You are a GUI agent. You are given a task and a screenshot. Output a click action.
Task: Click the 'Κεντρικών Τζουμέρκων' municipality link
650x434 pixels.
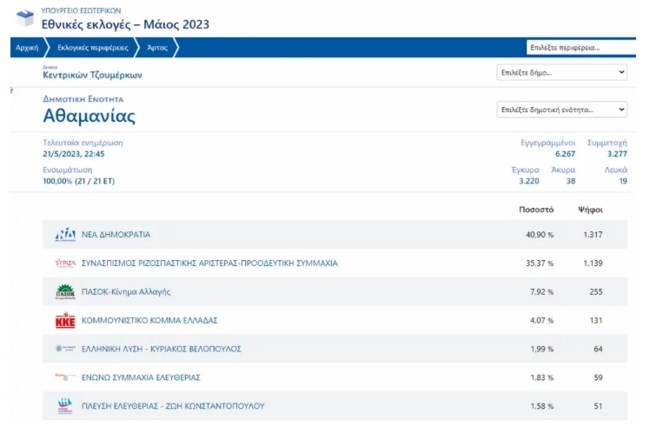pos(92,75)
